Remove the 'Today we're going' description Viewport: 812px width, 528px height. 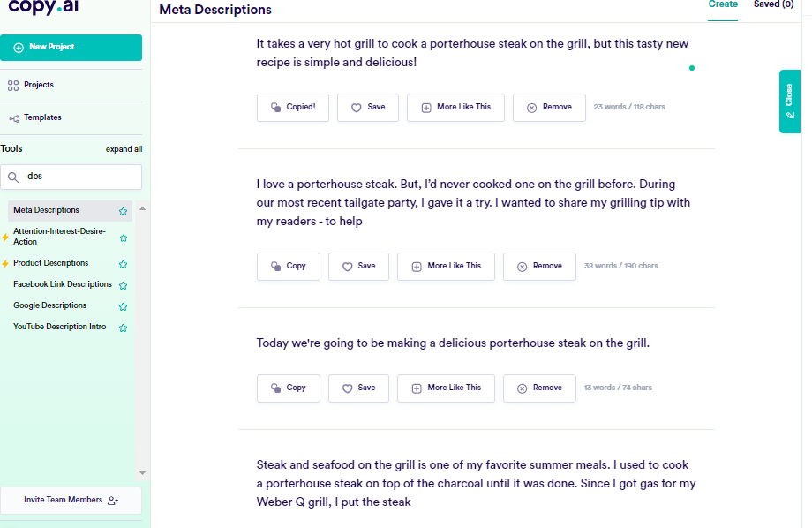point(538,388)
